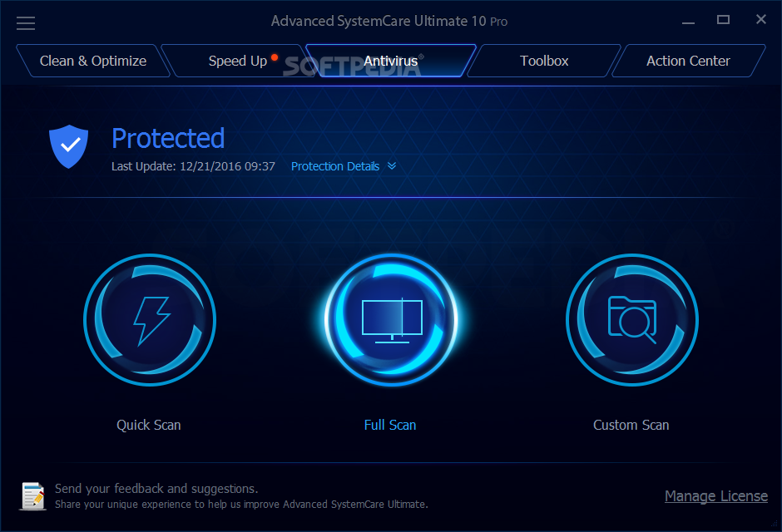Screen dimensions: 782x532
Task: Click the feedback notepad icon
Action: [33, 495]
